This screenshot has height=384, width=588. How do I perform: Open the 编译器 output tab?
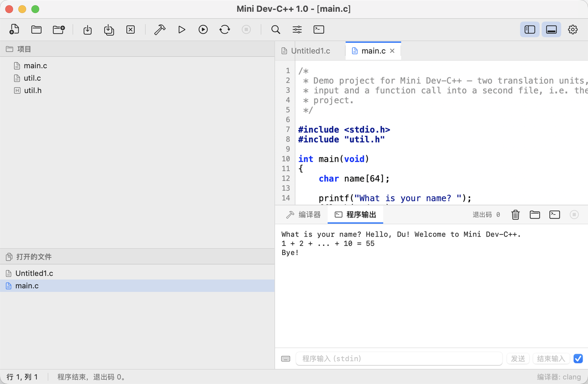coord(303,215)
